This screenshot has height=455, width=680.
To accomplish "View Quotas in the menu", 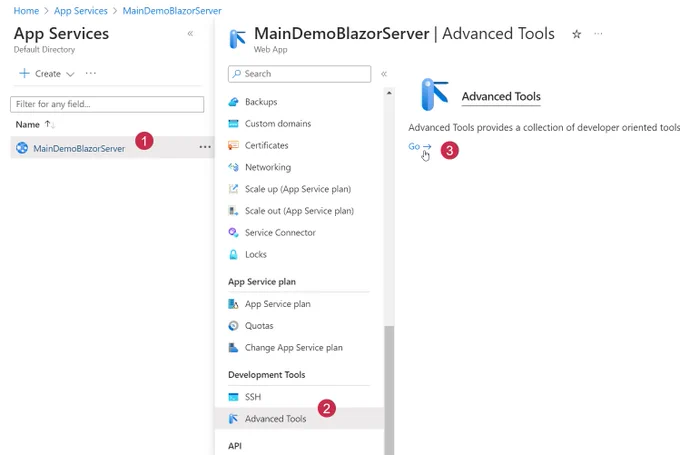I will click(259, 326).
